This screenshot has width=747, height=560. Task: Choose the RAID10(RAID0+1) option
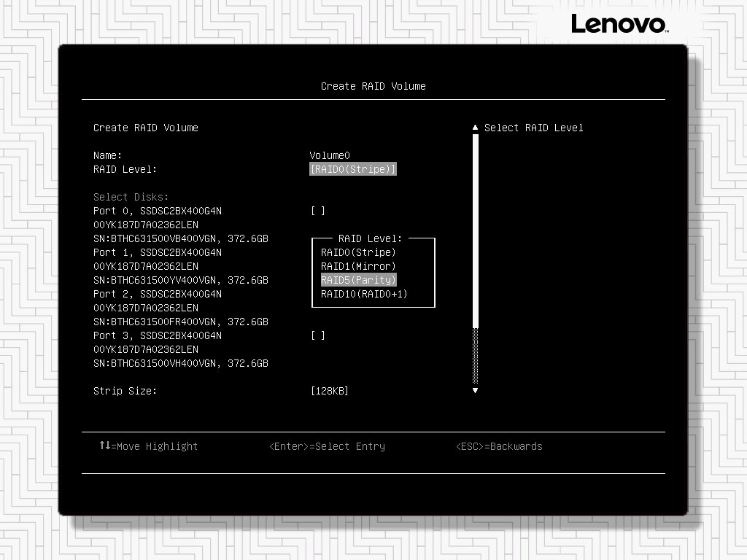point(364,294)
